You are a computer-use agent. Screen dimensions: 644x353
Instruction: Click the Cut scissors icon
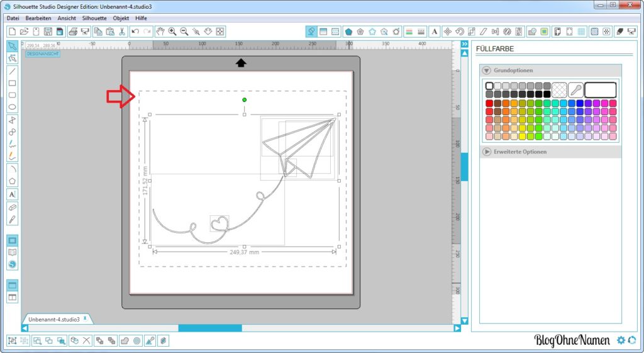click(122, 31)
